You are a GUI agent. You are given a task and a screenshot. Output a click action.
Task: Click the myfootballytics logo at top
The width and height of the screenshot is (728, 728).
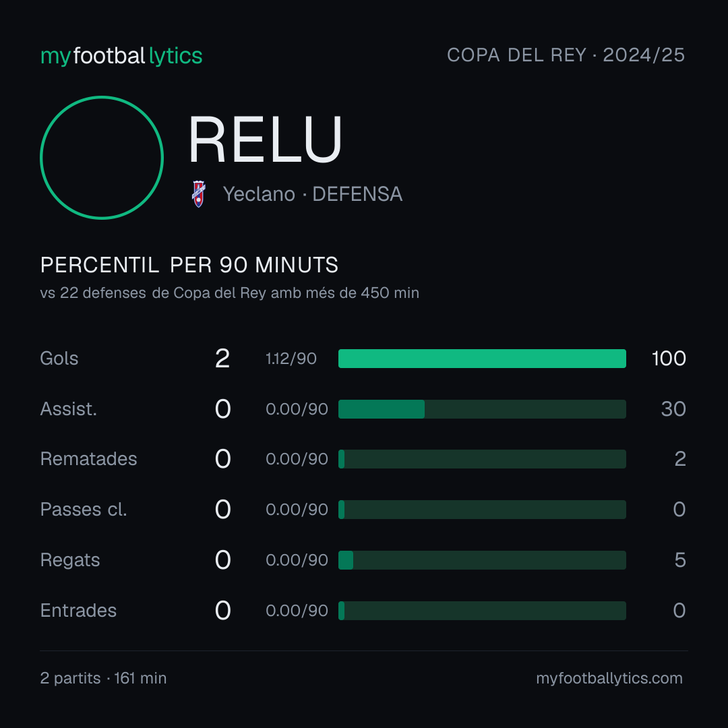(121, 56)
